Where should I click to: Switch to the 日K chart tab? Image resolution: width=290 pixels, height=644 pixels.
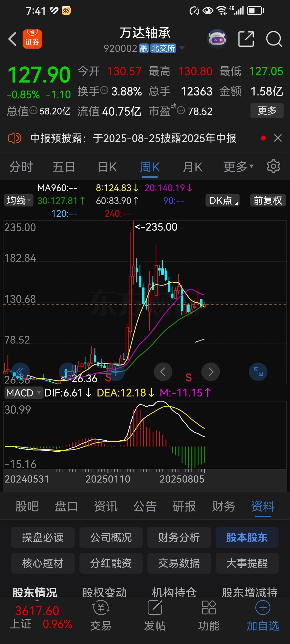coord(107,167)
